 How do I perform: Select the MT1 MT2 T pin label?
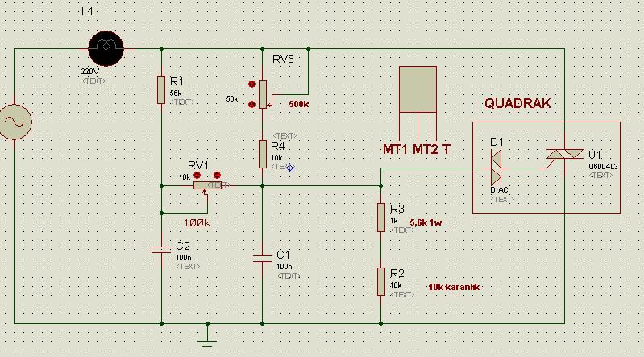tap(416, 150)
